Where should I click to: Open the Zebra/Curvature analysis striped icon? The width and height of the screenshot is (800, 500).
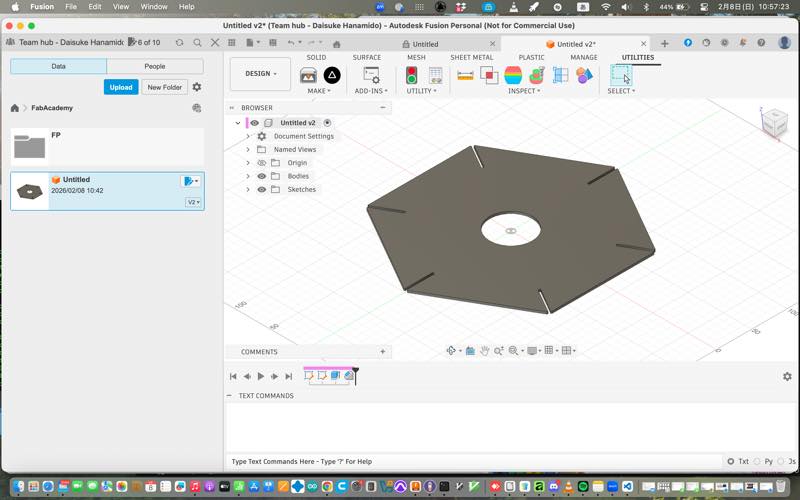pyautogui.click(x=513, y=75)
